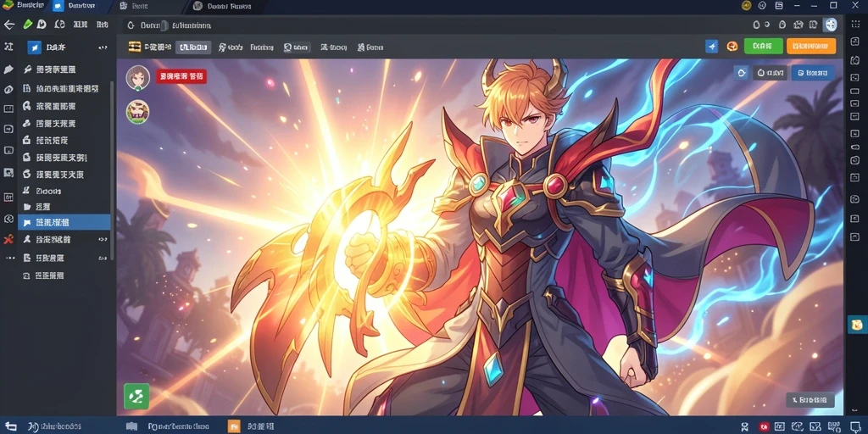Click the red label beside the avatar
The width and height of the screenshot is (868, 434).
tap(181, 76)
